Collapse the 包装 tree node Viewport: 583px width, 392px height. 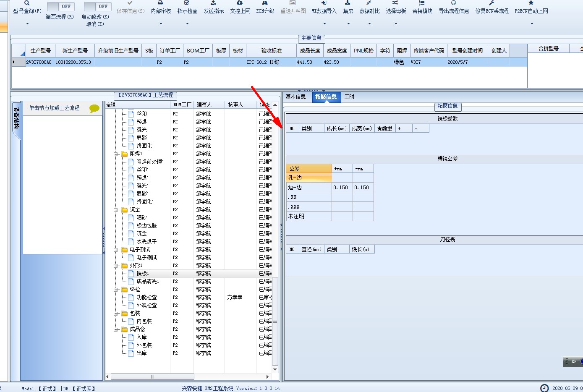tap(116, 314)
